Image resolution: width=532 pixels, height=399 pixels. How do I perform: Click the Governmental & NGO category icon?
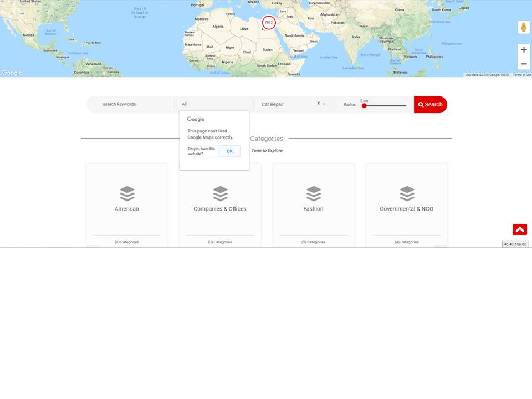(407, 194)
